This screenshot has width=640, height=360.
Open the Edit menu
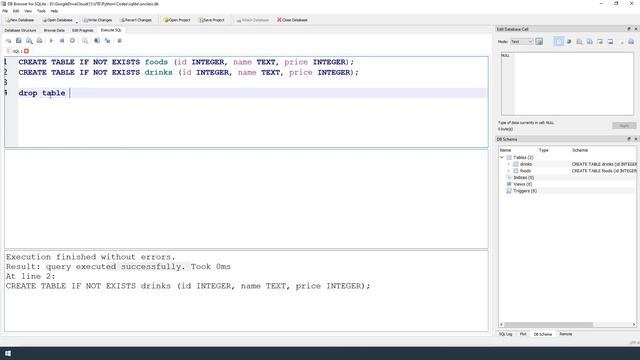(x=16, y=11)
